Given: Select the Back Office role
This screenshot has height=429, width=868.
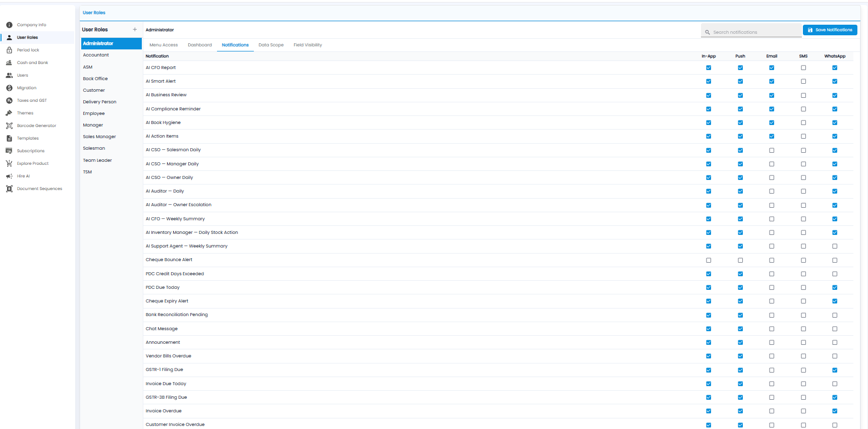Looking at the screenshot, I should 112,79.
